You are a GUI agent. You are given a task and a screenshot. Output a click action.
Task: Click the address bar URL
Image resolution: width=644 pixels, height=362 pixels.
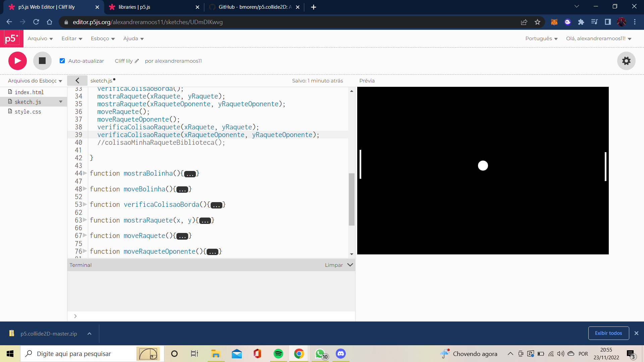coord(148,22)
